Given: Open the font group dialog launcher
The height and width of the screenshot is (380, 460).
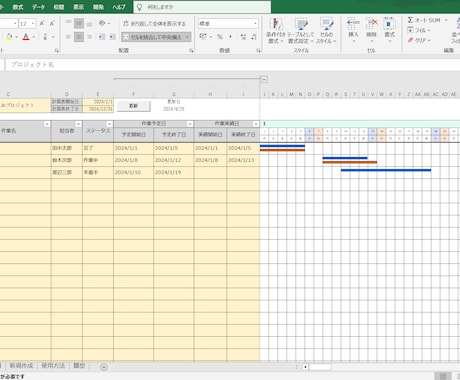Looking at the screenshot, I should (x=57, y=51).
